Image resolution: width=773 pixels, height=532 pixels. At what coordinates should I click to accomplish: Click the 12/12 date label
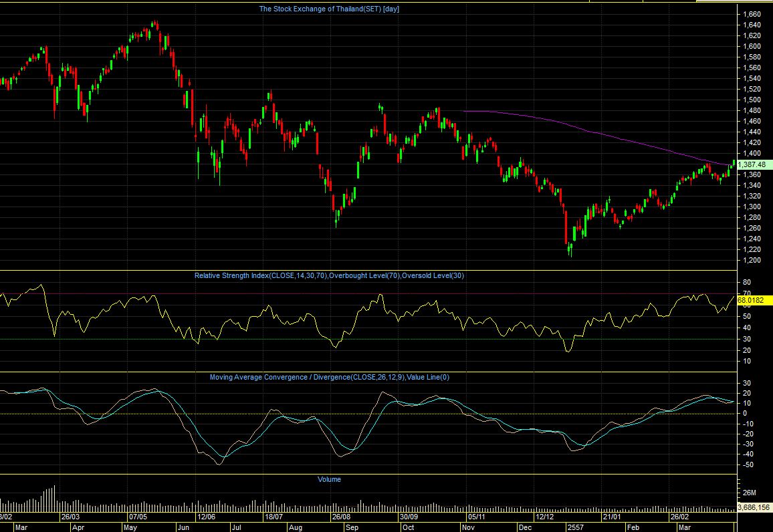coord(544,517)
